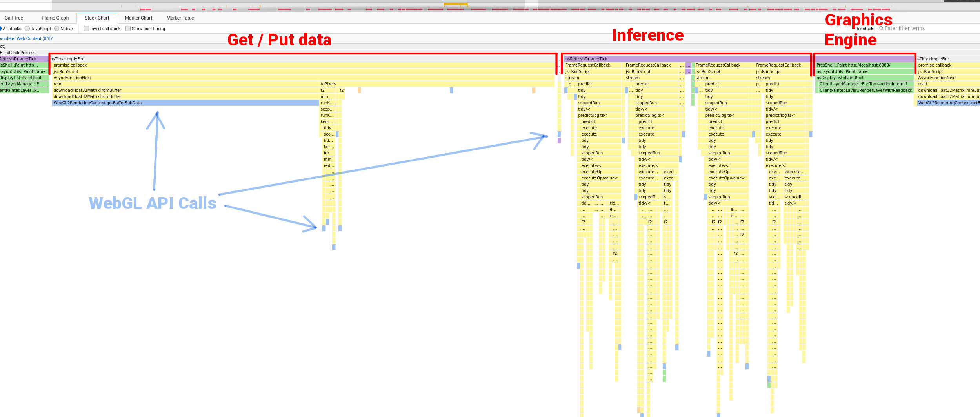Click the Stack Chart tab
The height and width of the screenshot is (417, 980).
pyautogui.click(x=97, y=18)
